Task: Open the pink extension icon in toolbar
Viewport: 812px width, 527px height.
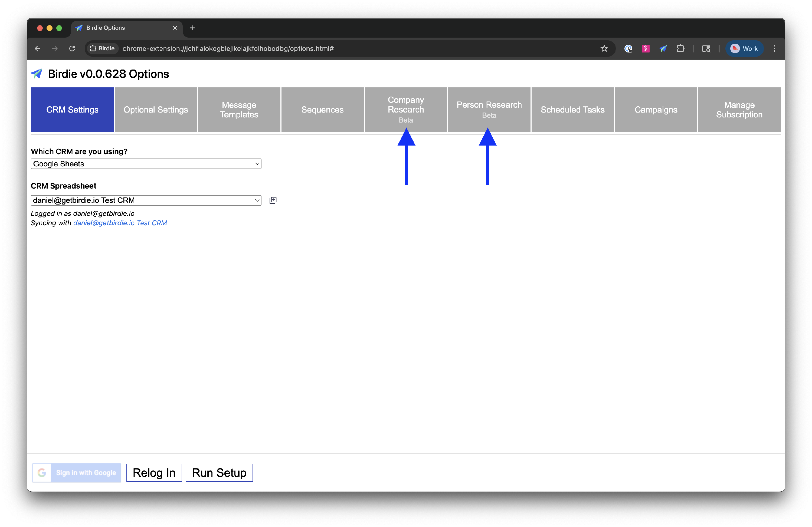Action: point(645,48)
